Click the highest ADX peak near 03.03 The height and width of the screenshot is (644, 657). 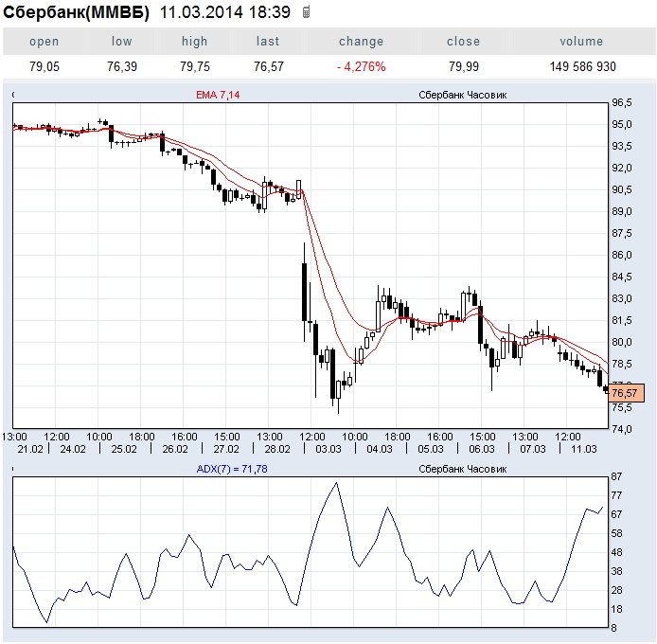pyautogui.click(x=336, y=483)
